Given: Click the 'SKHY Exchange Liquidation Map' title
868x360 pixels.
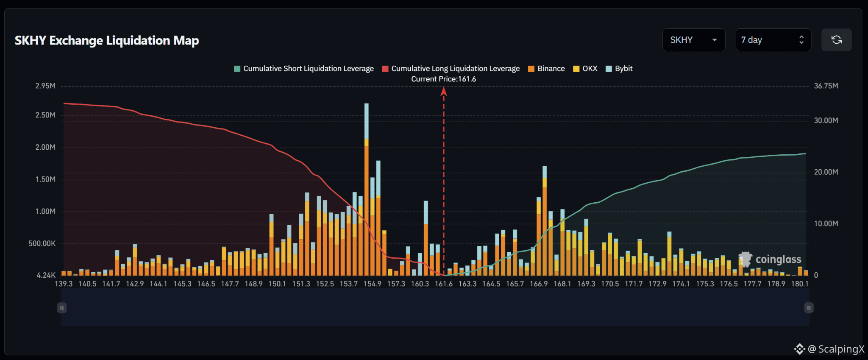Looking at the screenshot, I should click(107, 40).
